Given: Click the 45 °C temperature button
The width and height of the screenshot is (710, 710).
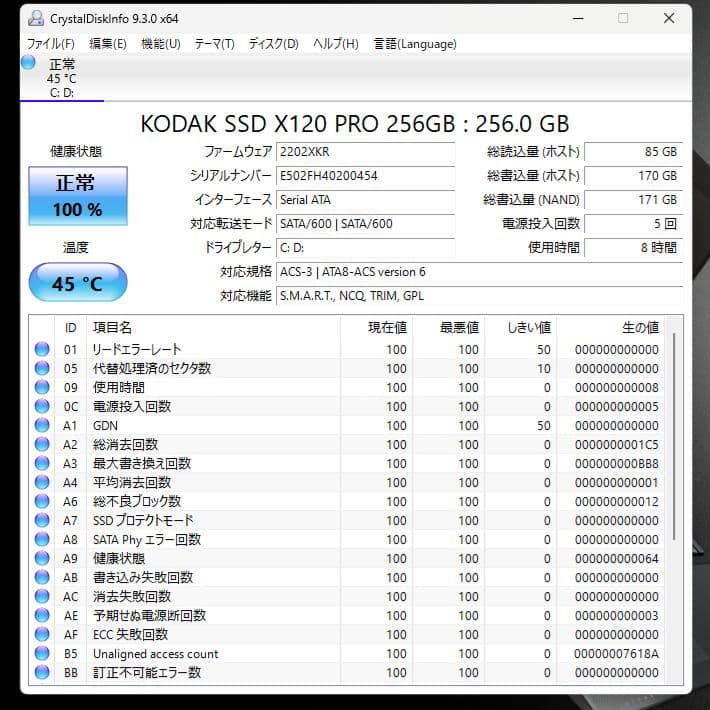Looking at the screenshot, I should (78, 283).
